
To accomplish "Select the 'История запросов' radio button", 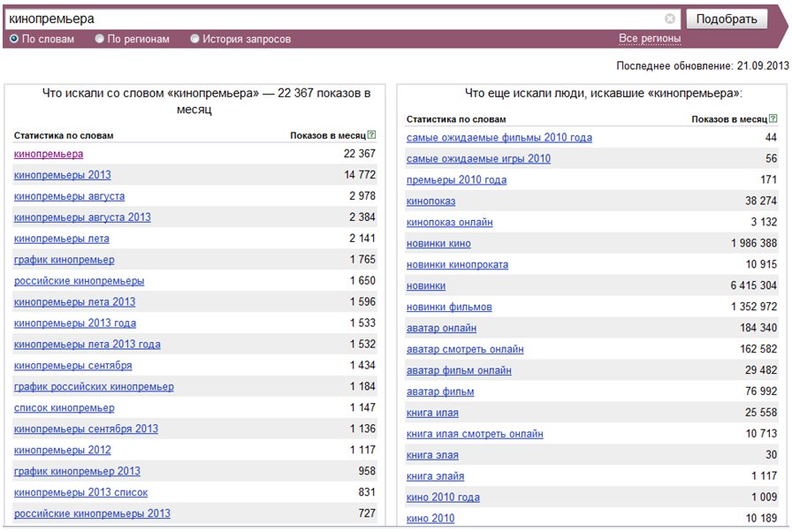I will click(194, 39).
